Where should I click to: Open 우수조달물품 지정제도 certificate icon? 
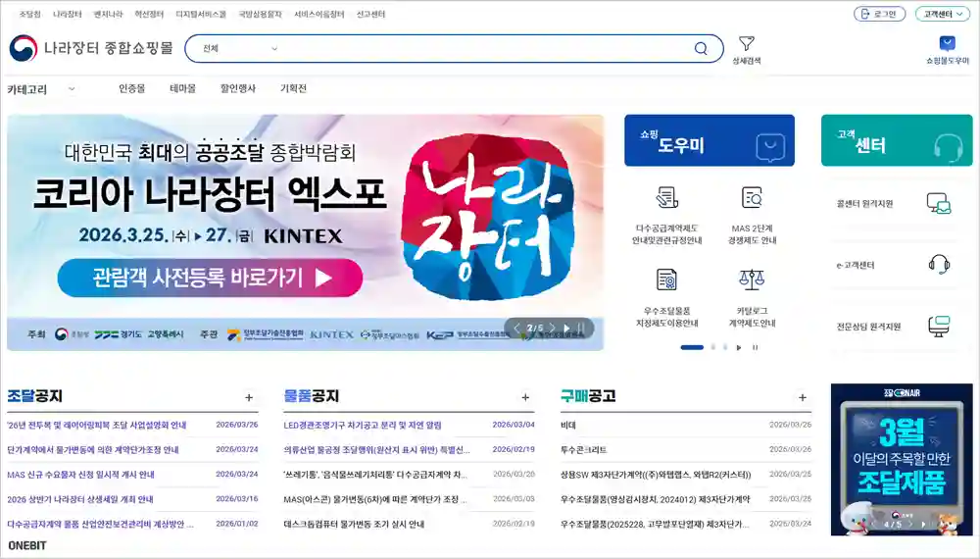point(666,279)
